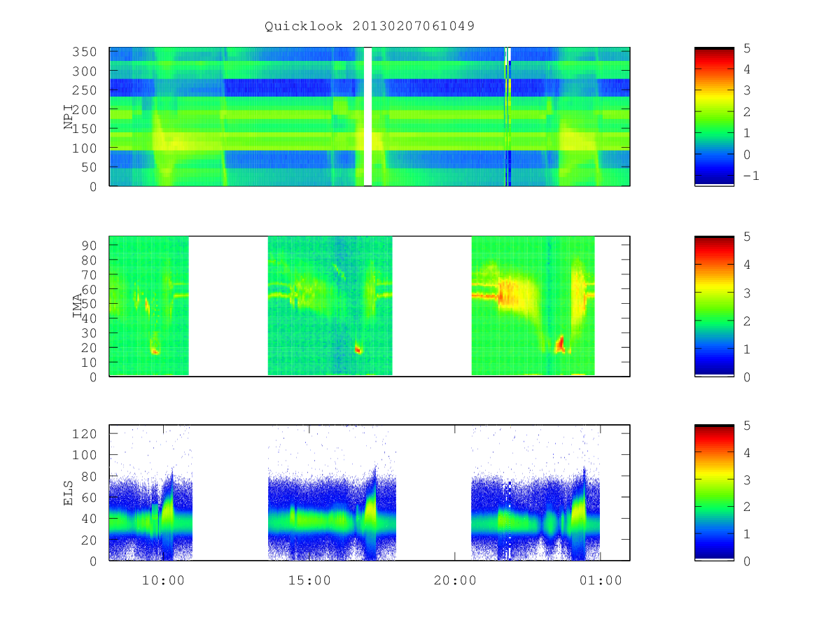The image size is (840, 630).
Task: Click the 20:00 time tick label
Action: pyautogui.click(x=454, y=580)
